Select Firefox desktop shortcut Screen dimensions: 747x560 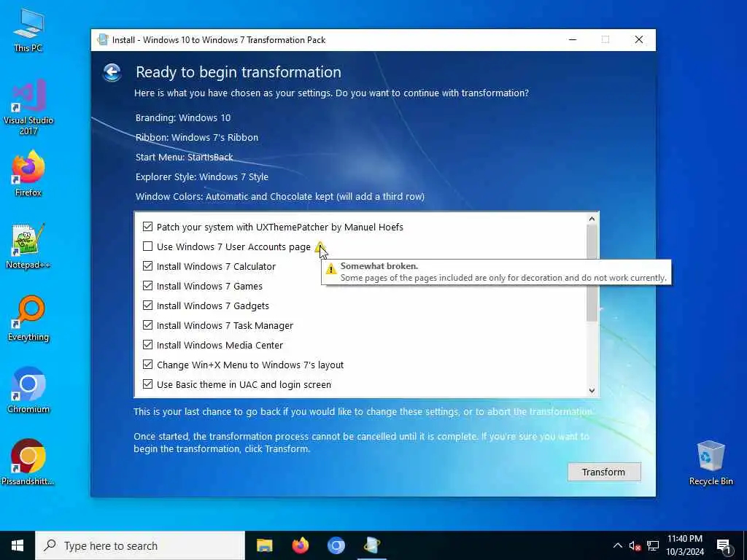pyautogui.click(x=28, y=174)
